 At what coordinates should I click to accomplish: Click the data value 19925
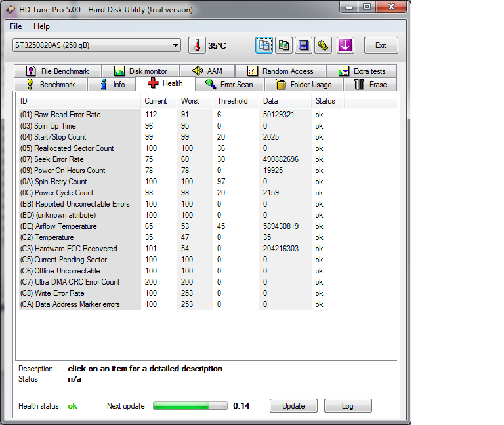pyautogui.click(x=273, y=171)
